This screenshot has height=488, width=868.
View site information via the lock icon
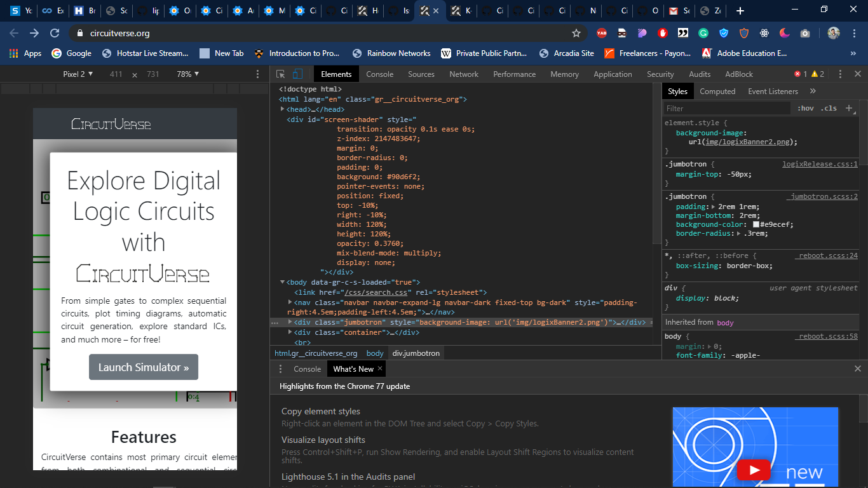[x=79, y=33]
